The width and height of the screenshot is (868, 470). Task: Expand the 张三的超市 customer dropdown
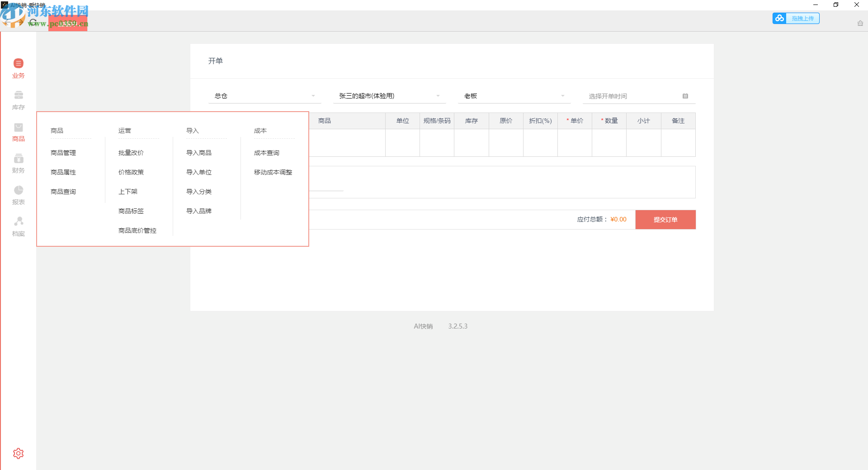click(x=389, y=96)
